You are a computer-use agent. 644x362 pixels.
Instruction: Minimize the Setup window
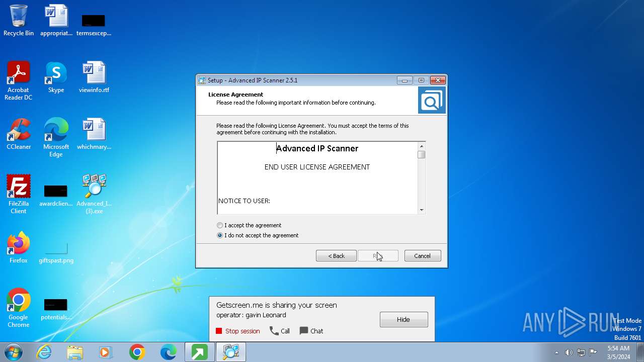click(x=405, y=80)
